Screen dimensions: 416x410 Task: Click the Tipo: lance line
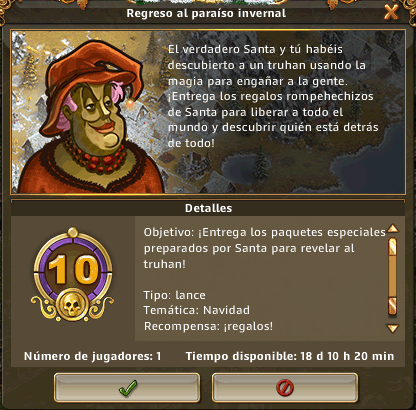[x=175, y=295]
